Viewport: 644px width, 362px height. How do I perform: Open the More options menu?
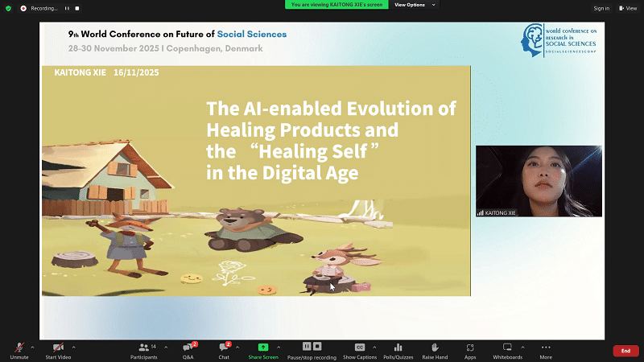tap(546, 348)
